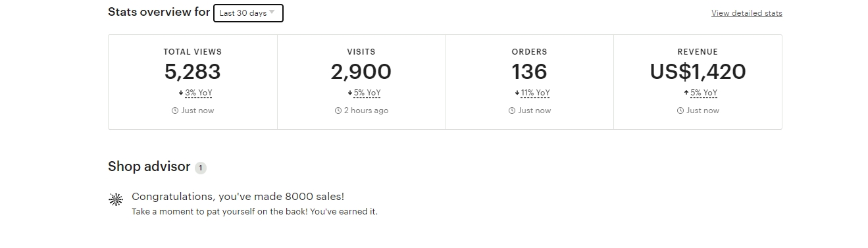Select the Visits stat card

point(361,82)
